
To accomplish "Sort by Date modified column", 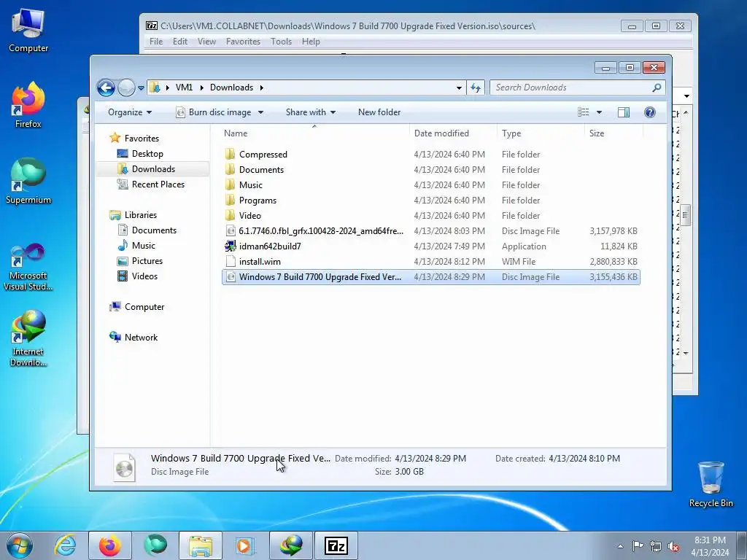I will tap(452, 133).
